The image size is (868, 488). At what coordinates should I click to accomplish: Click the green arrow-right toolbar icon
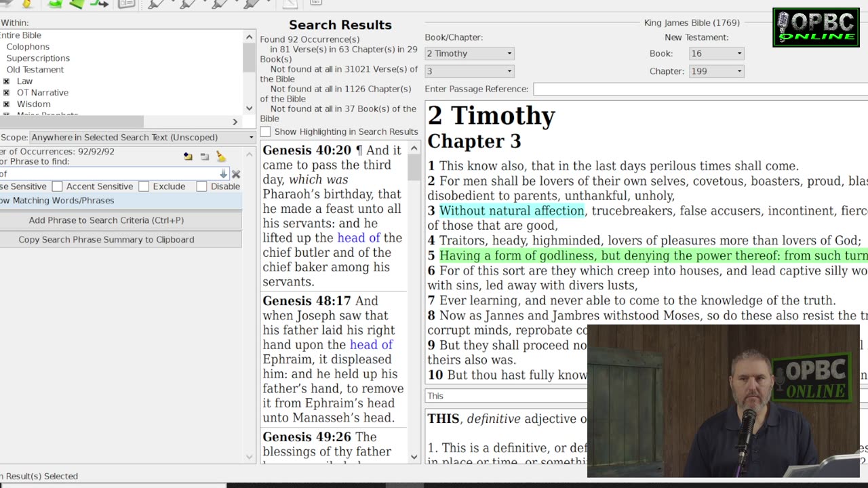point(99,4)
